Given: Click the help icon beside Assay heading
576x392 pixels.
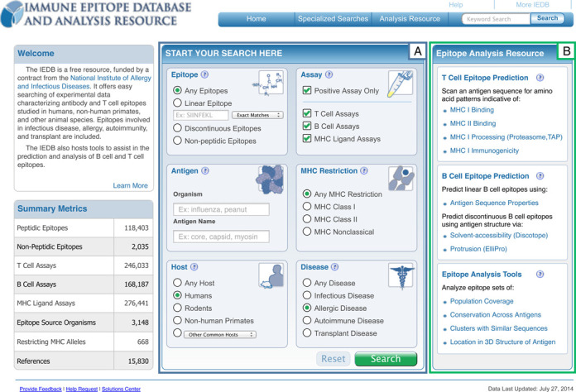Looking at the screenshot, I should (329, 75).
